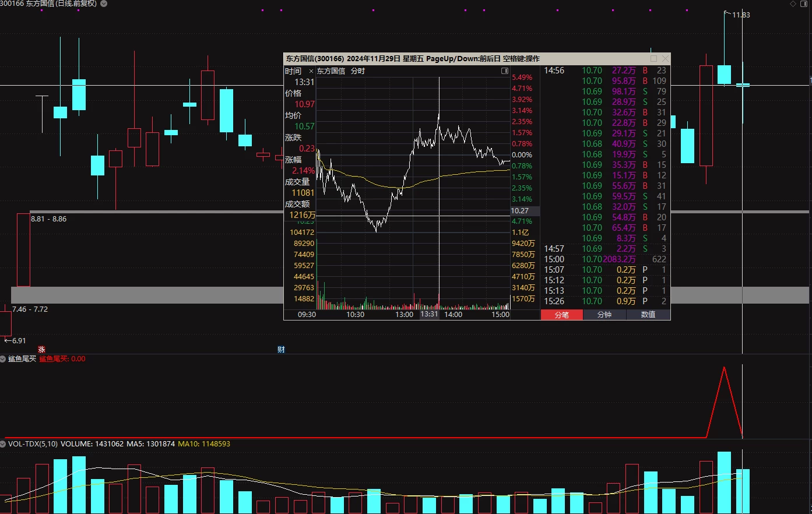Click the 东方国信 name in the popup chart header
The width and height of the screenshot is (812, 514).
coord(331,71)
